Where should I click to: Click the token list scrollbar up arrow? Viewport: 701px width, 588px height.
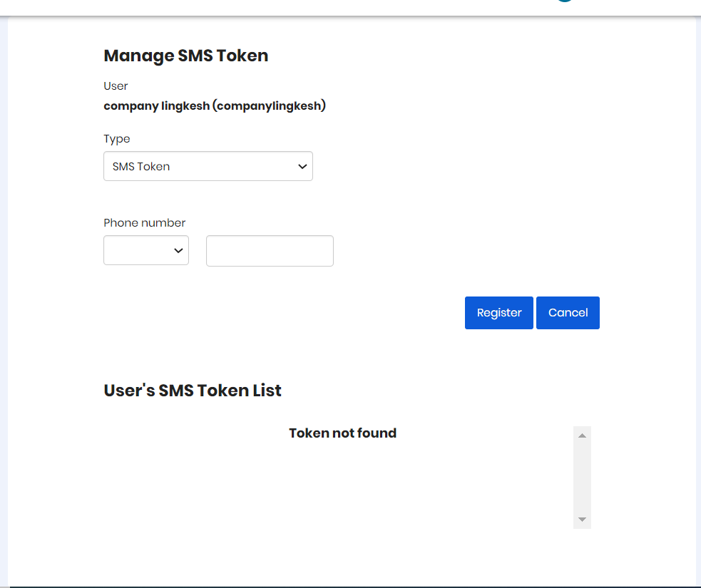click(x=582, y=435)
